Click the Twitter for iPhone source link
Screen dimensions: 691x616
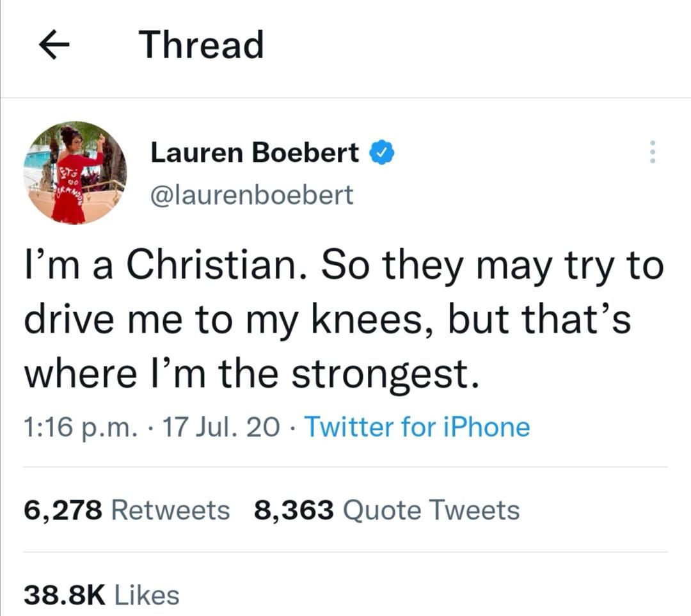[x=417, y=427]
